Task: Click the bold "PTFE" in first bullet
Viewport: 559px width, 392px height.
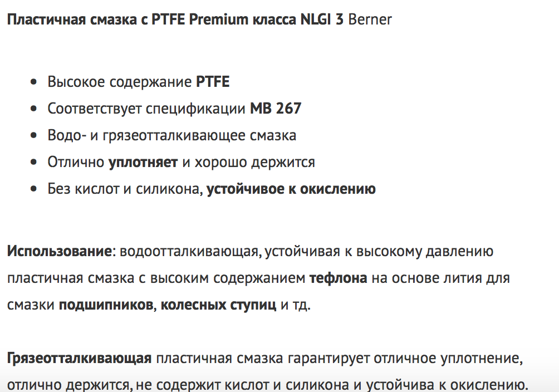Action: pos(213,82)
